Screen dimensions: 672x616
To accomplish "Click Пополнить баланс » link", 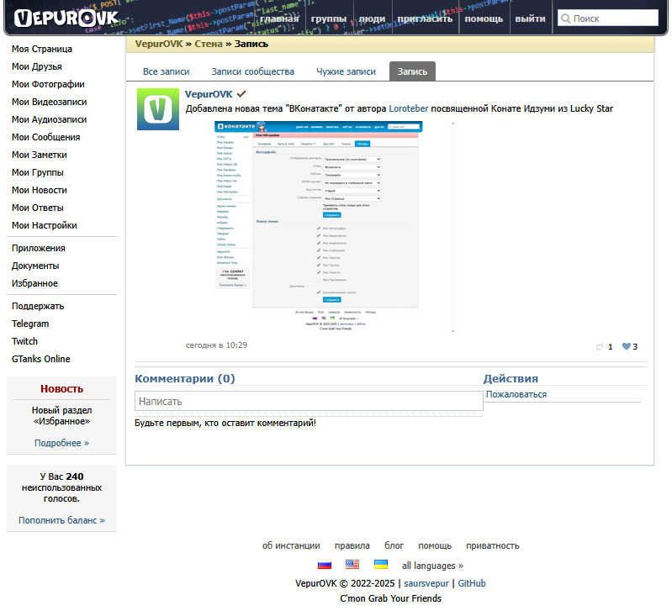I will coord(61,520).
